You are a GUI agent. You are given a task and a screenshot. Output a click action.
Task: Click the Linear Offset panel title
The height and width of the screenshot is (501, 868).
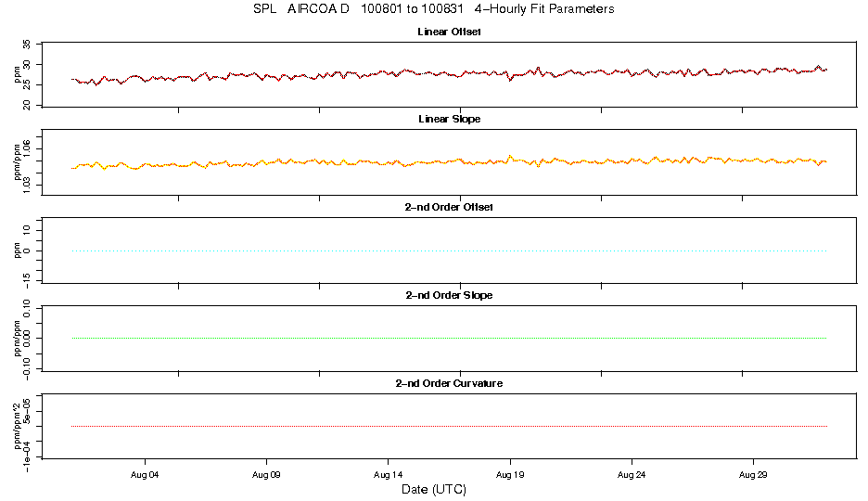[449, 32]
